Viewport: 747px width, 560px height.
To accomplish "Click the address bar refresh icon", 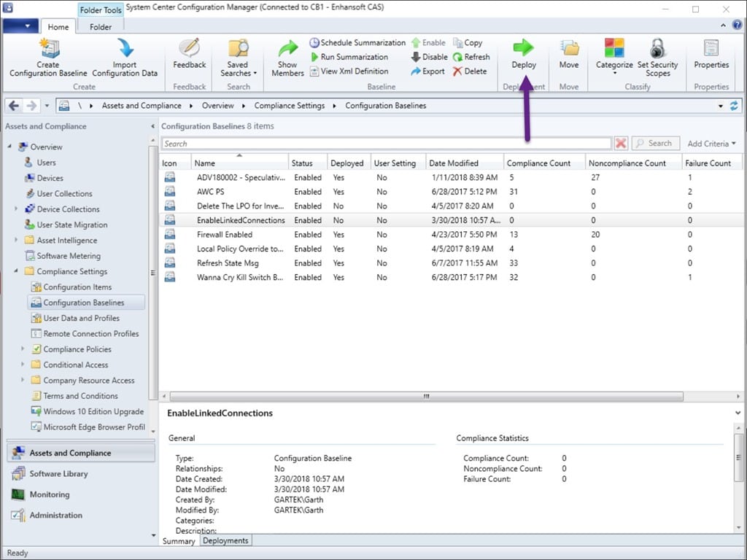I will [x=734, y=106].
